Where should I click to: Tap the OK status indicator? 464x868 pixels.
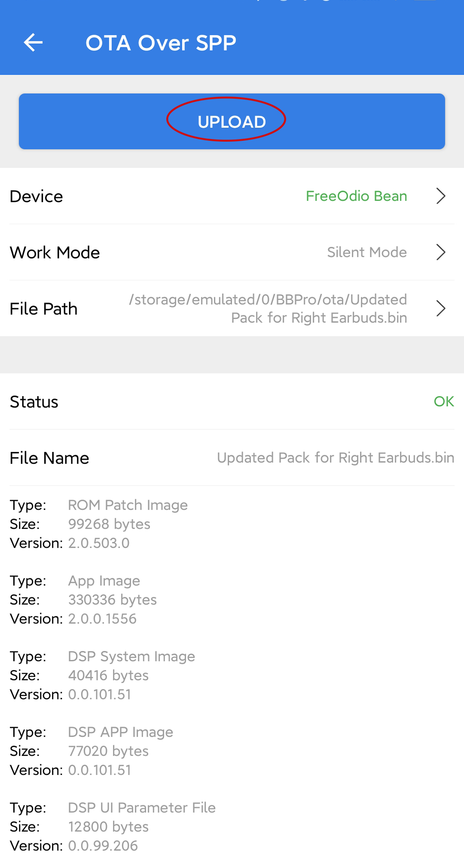point(444,401)
